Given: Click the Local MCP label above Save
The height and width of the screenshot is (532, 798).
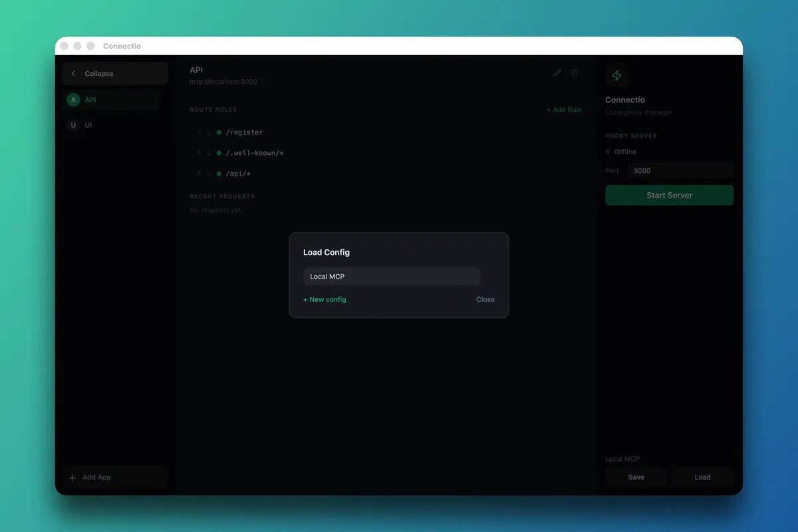Looking at the screenshot, I should (x=622, y=459).
